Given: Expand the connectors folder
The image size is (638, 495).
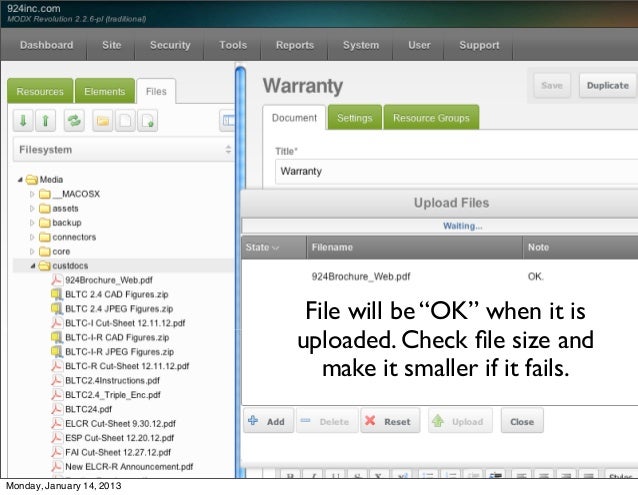Looking at the screenshot, I should 32,237.
